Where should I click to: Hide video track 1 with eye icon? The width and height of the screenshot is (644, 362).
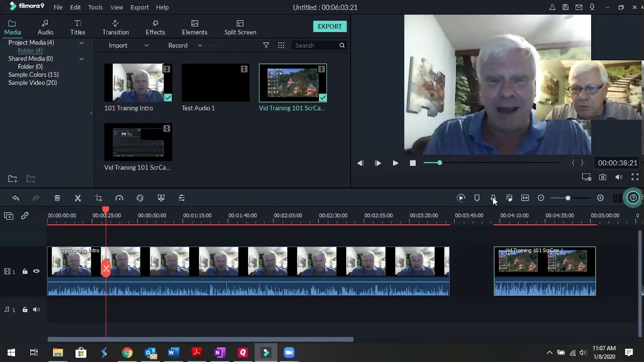pyautogui.click(x=36, y=271)
